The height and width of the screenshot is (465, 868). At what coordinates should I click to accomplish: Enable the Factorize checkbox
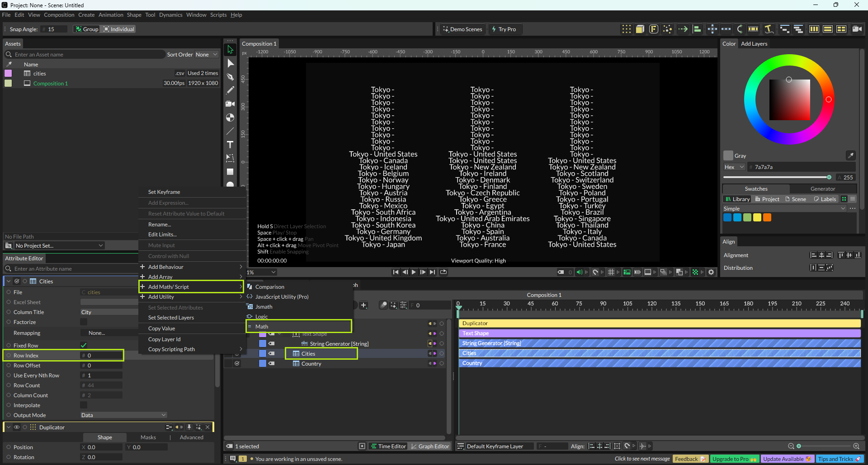click(x=84, y=322)
